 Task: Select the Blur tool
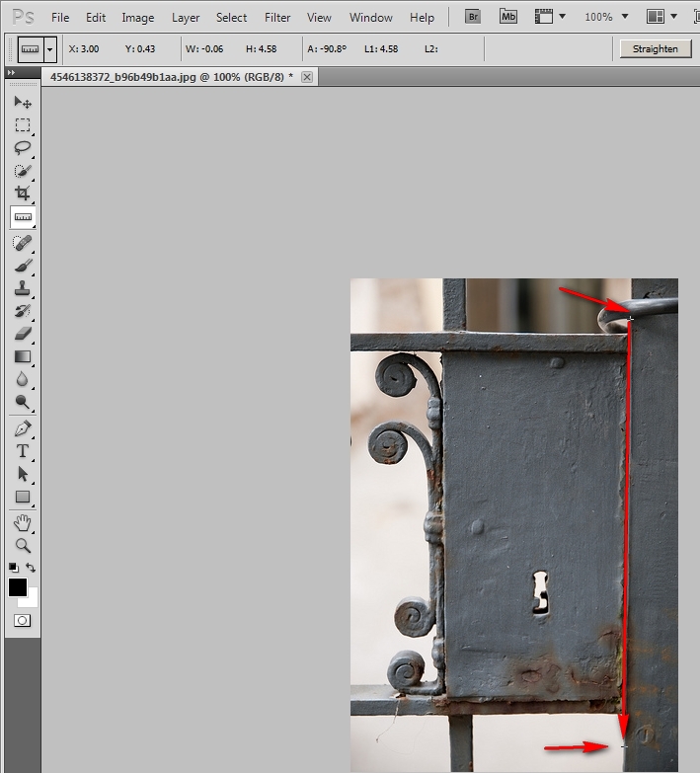point(23,379)
